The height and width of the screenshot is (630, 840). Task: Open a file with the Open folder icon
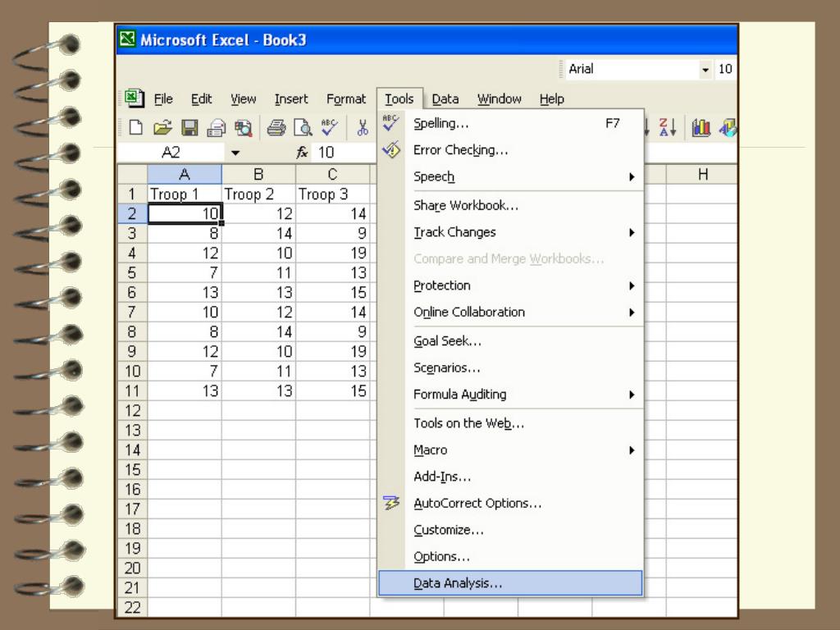tap(162, 127)
